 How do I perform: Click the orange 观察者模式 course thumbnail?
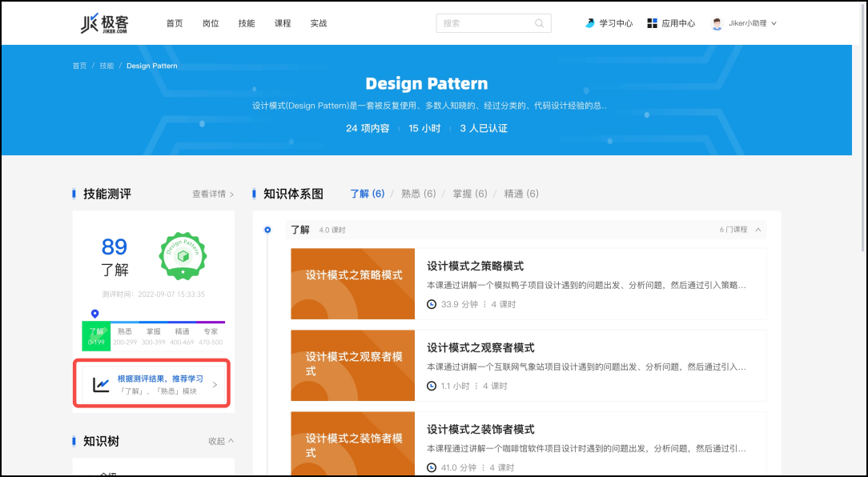pos(352,365)
